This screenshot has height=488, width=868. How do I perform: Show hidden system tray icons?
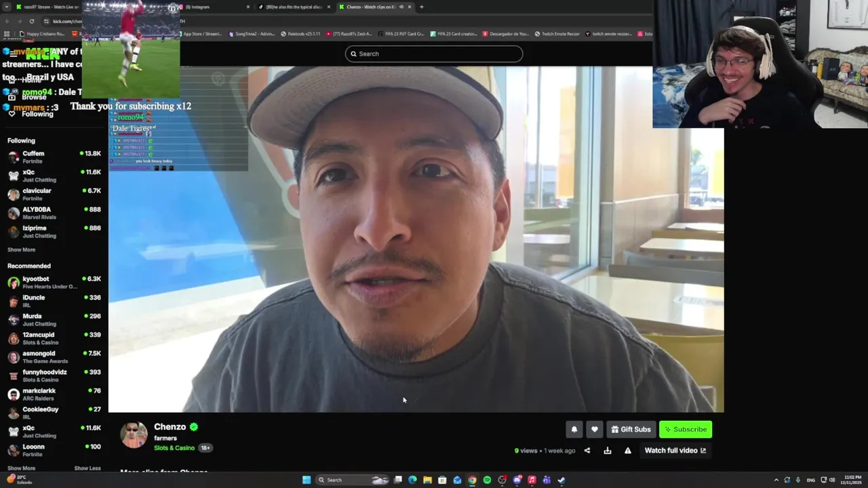(x=776, y=480)
